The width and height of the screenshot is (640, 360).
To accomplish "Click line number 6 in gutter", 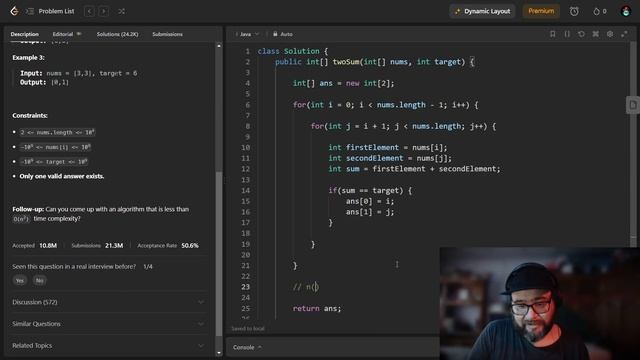I will point(247,105).
